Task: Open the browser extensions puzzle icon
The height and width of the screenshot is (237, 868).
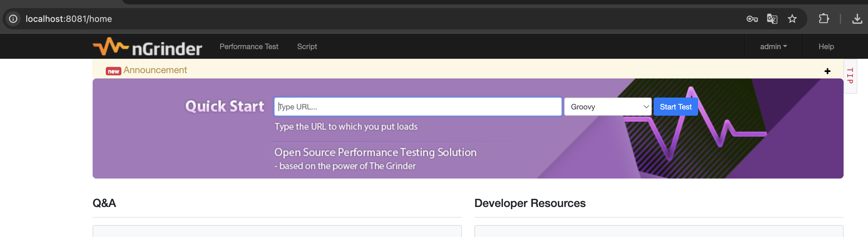Action: (x=824, y=19)
